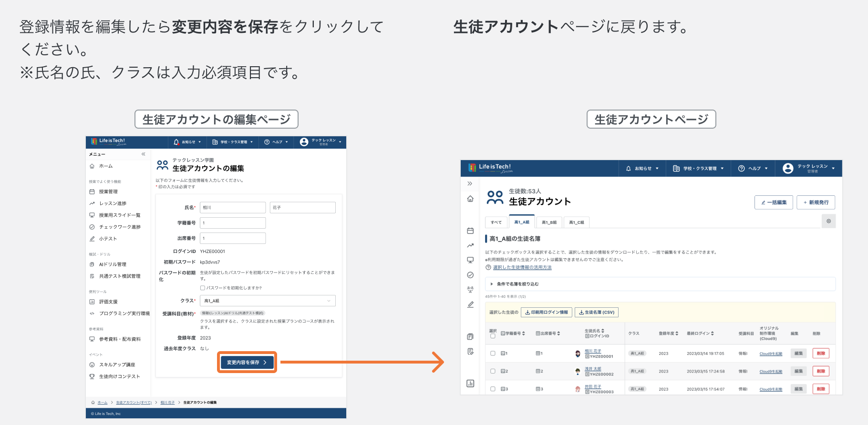The height and width of the screenshot is (425, 868).
Task: Switch to 高1_A組 tab
Action: pos(522,222)
